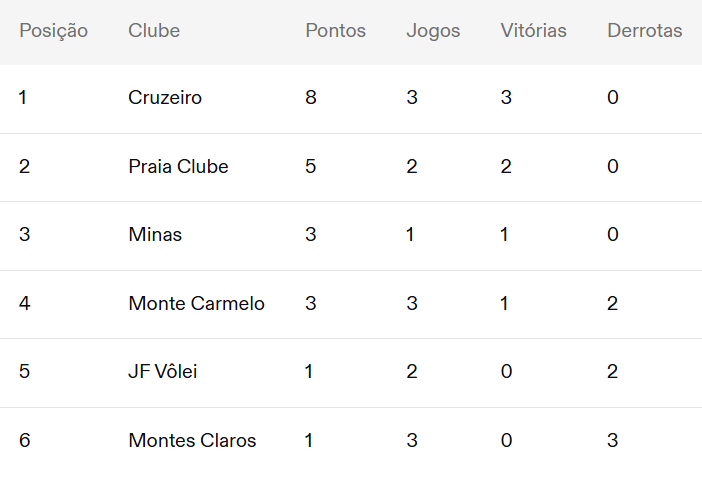Image resolution: width=702 pixels, height=480 pixels.
Task: Click Monte Carmelo's defeats value 2
Action: click(x=612, y=304)
